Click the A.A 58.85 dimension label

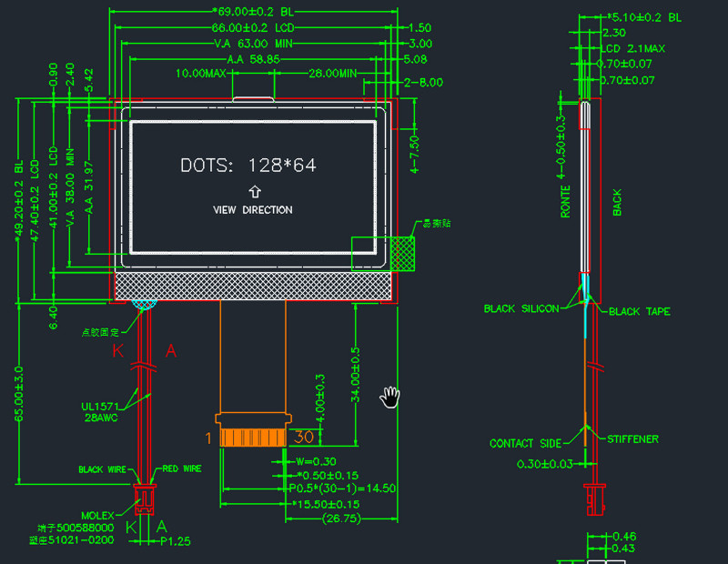tap(253, 59)
